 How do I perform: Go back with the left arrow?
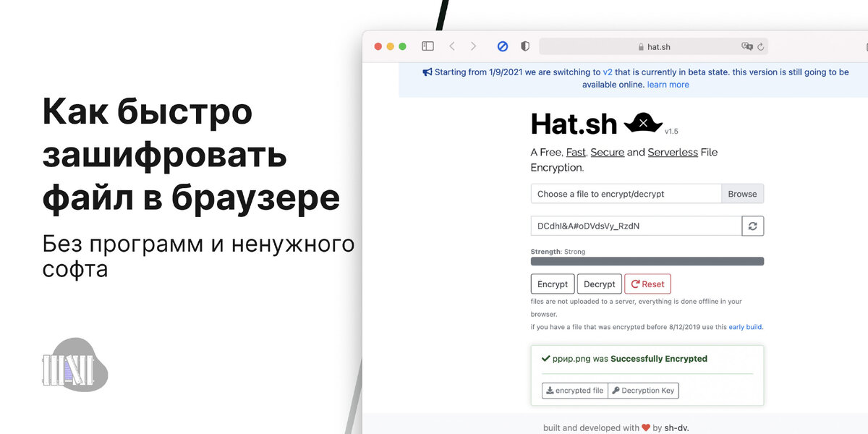452,46
